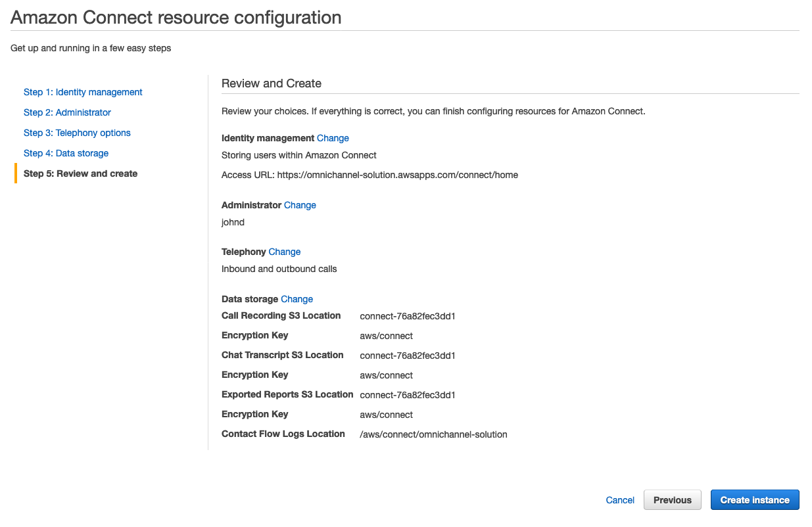Click the Review and Create heading
The height and width of the screenshot is (527, 812).
272,83
